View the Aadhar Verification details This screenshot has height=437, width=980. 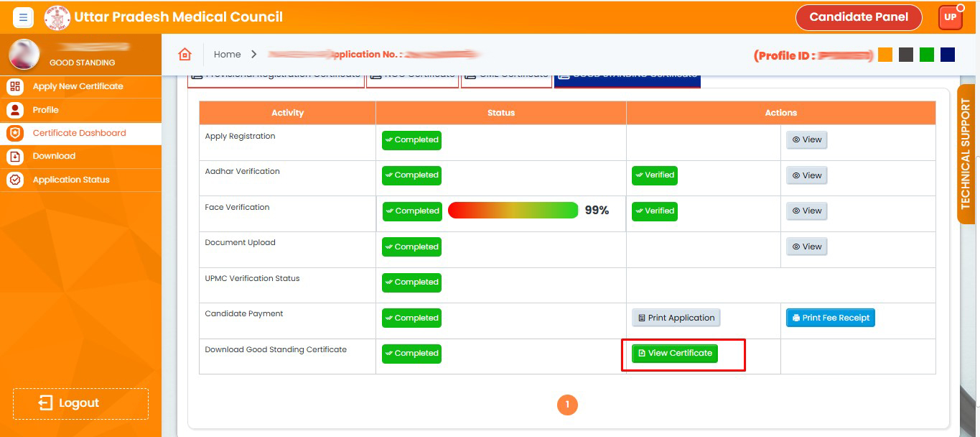click(806, 175)
